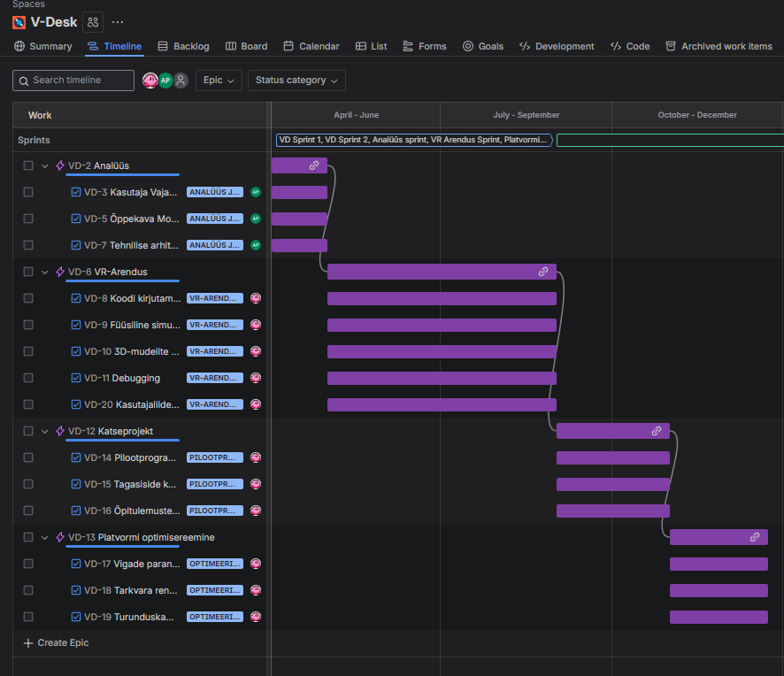Image resolution: width=784 pixels, height=676 pixels.
Task: Click the team members icon beside V-Desk
Action: tap(93, 22)
